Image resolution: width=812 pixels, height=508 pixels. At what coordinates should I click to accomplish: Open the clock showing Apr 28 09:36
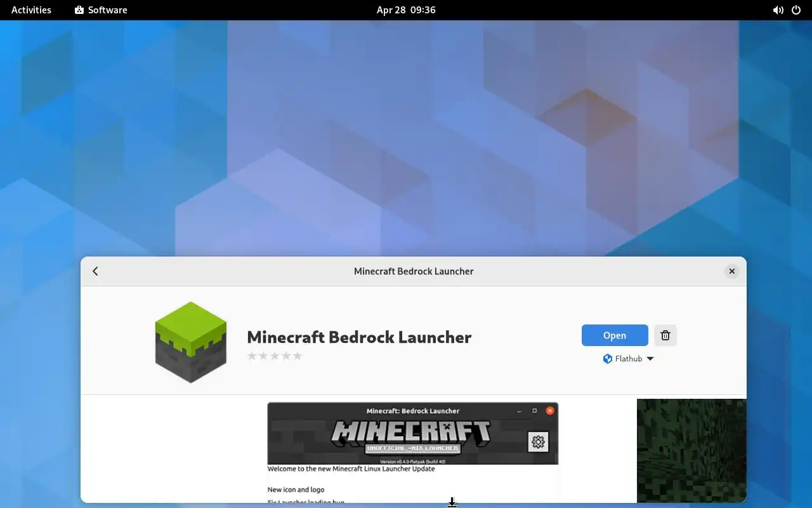point(406,10)
